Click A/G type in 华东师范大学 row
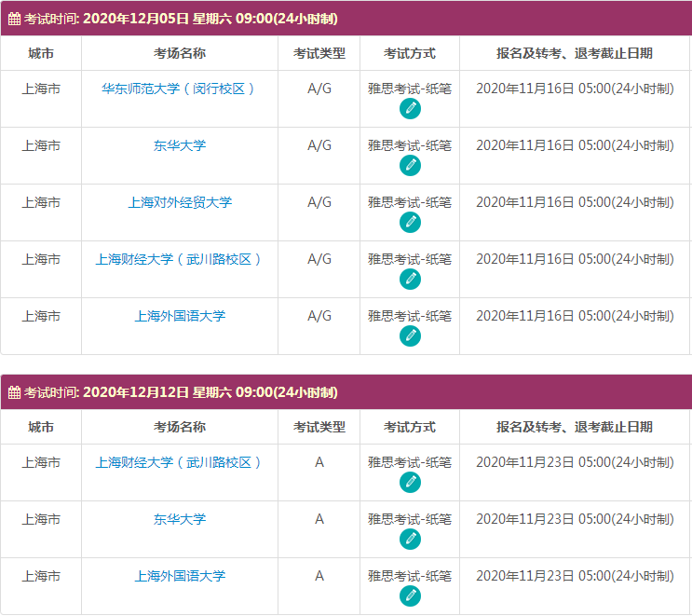Screen dimensions: 692x616 point(319,89)
